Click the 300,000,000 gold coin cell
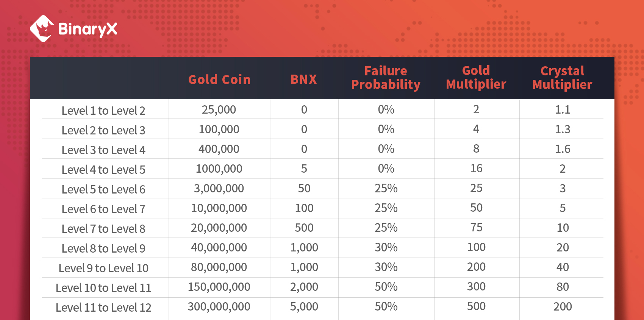Viewport: 644px width, 320px height. pos(219,306)
